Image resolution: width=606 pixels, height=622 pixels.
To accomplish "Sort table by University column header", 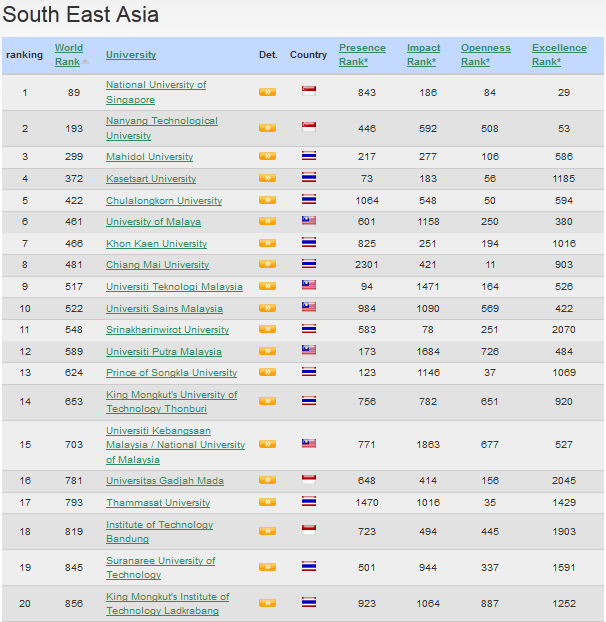I will 131,55.
